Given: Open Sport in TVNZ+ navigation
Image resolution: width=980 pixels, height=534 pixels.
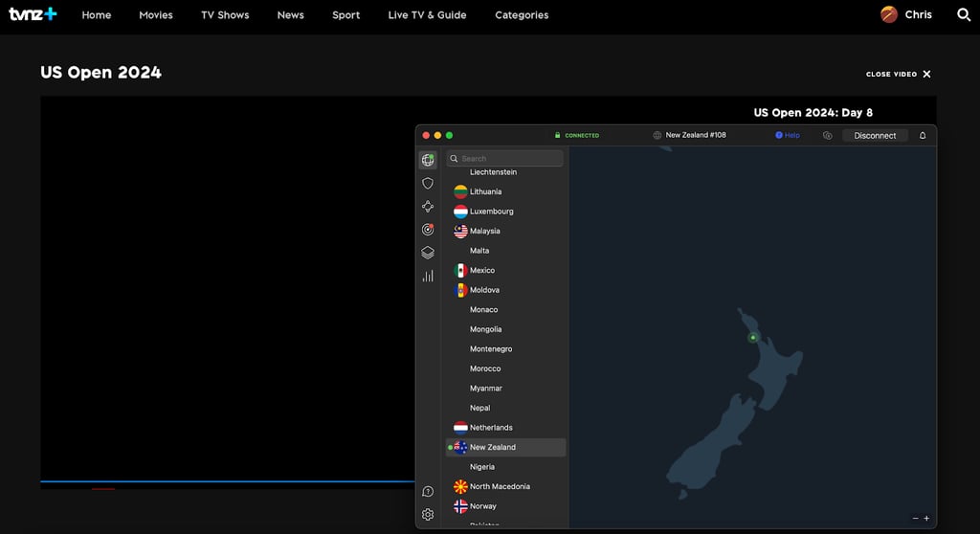Looking at the screenshot, I should pyautogui.click(x=345, y=15).
